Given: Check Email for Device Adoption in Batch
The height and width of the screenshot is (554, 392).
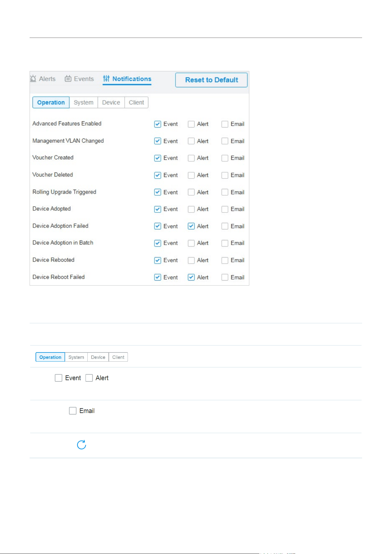Looking at the screenshot, I should click(225, 243).
